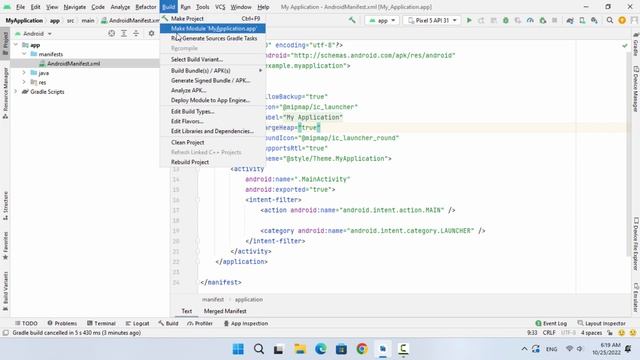Screen dimensions: 640x360
Task: Toggle tool window quick access icon in status bar
Action: click(x=5, y=333)
